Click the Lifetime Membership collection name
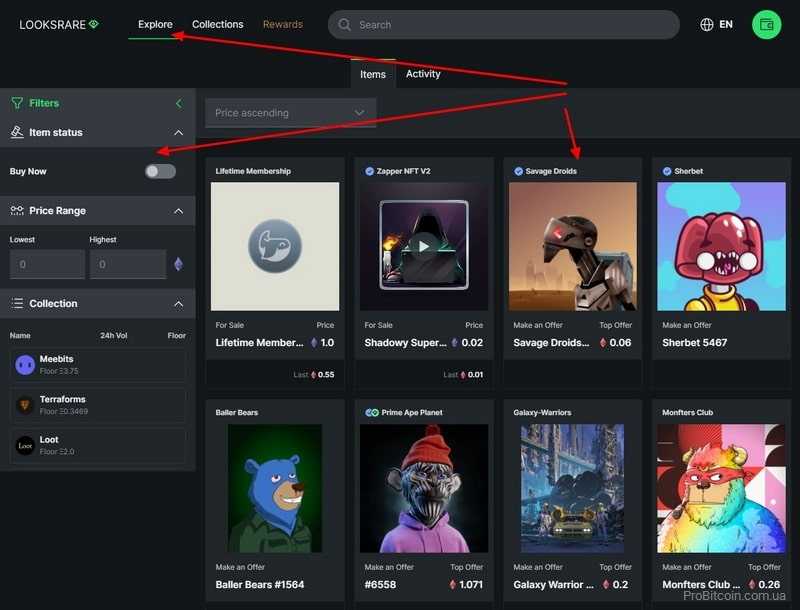Viewport: 800px width, 610px height. click(x=253, y=171)
